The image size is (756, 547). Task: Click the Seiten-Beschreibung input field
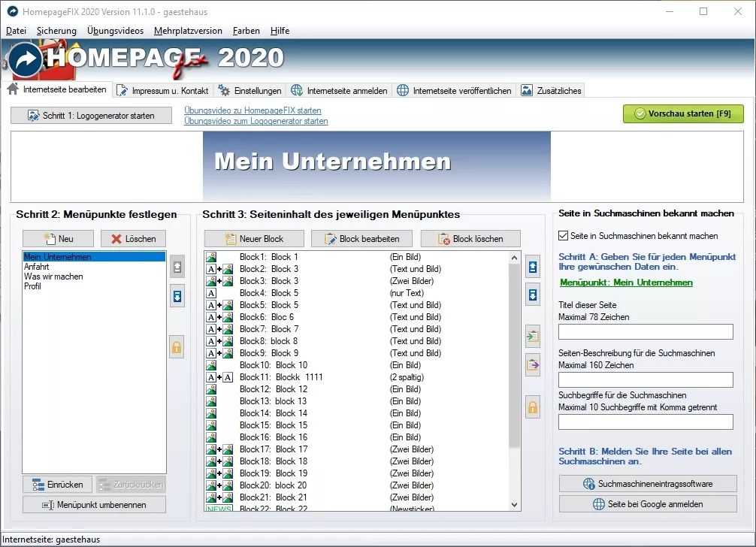pos(646,379)
